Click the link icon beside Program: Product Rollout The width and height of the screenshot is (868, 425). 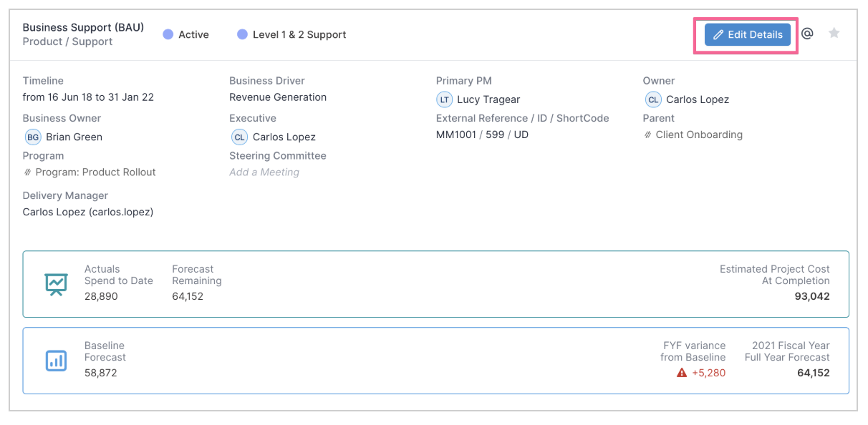(27, 172)
